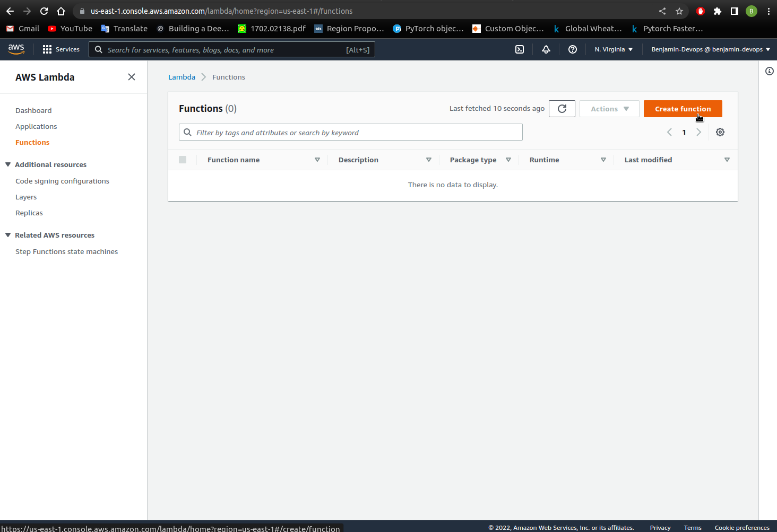Image resolution: width=777 pixels, height=532 pixels.
Task: Open Step Functions state machines
Action: [x=66, y=251]
